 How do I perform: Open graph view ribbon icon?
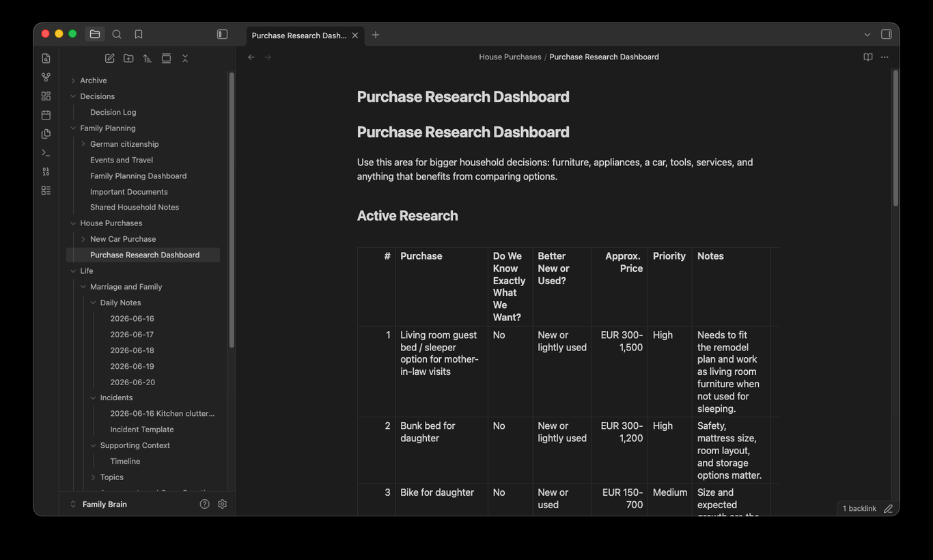pyautogui.click(x=46, y=77)
